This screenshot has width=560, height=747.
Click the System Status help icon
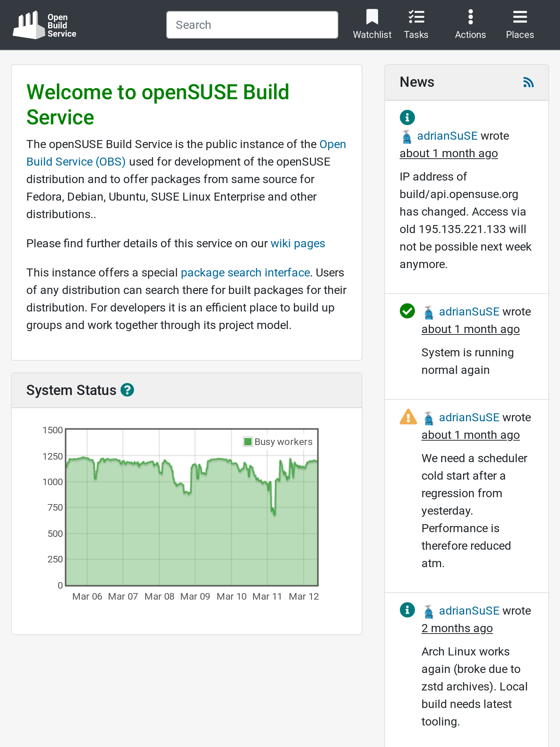[127, 390]
